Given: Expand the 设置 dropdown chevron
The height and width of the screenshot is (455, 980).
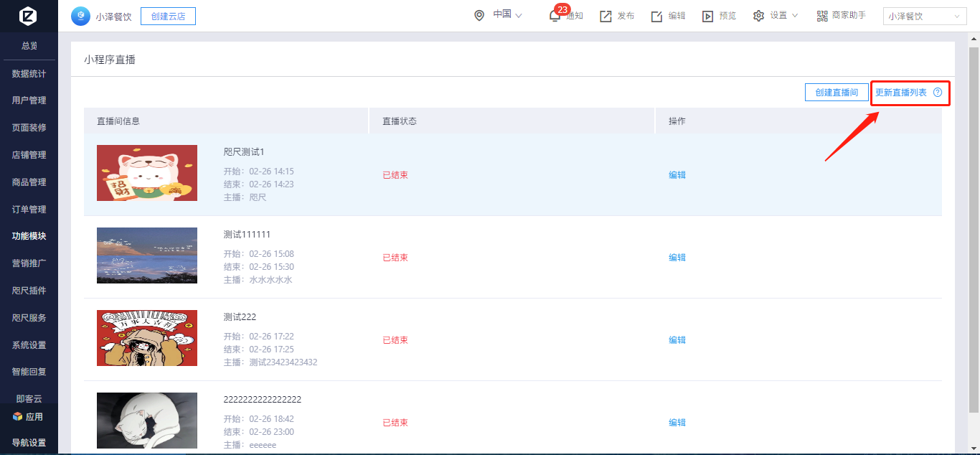Looking at the screenshot, I should pos(795,16).
